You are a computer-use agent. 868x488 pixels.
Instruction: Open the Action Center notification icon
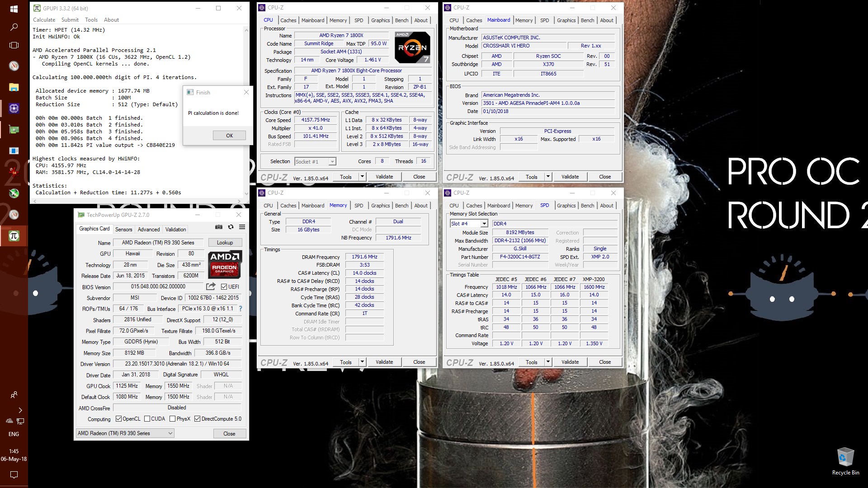[14, 474]
